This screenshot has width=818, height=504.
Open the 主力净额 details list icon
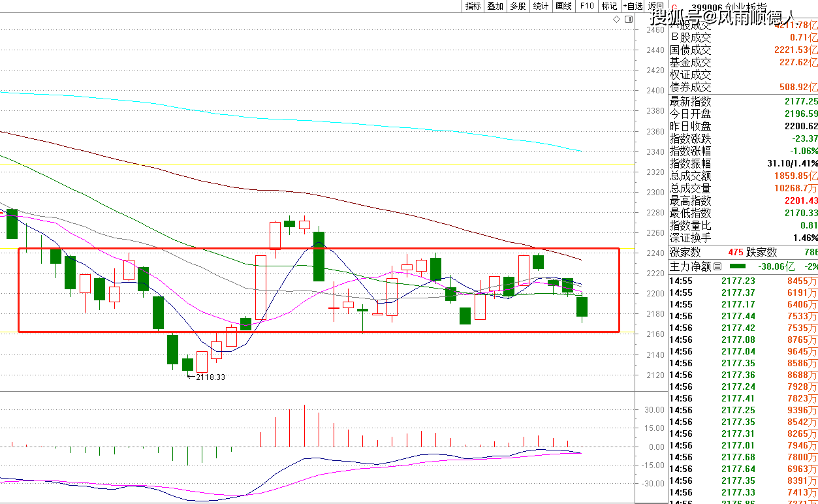pos(717,266)
